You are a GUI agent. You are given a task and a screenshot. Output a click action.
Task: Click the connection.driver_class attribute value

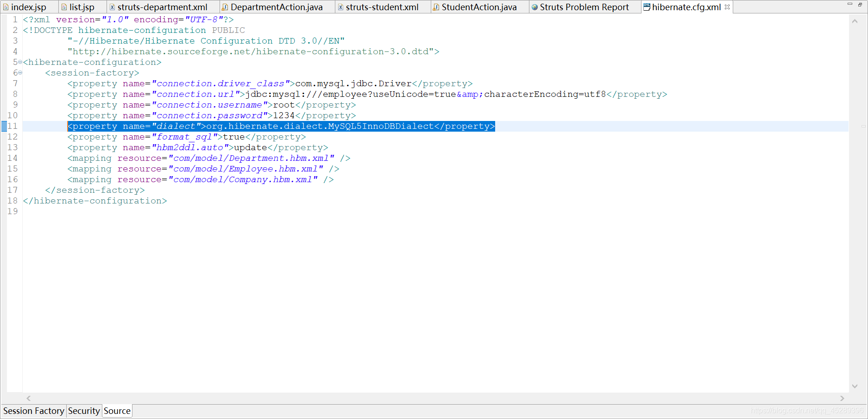[220, 83]
